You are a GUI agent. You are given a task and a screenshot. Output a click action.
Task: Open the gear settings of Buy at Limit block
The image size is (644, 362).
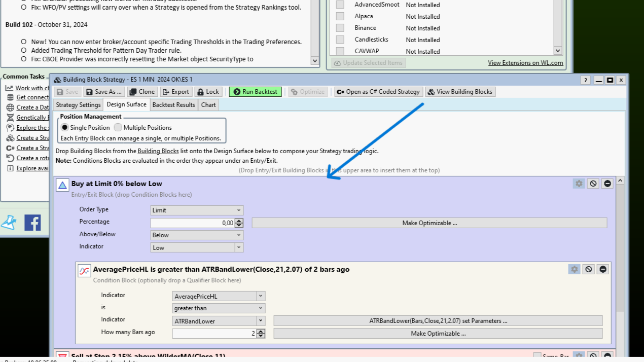coord(579,184)
